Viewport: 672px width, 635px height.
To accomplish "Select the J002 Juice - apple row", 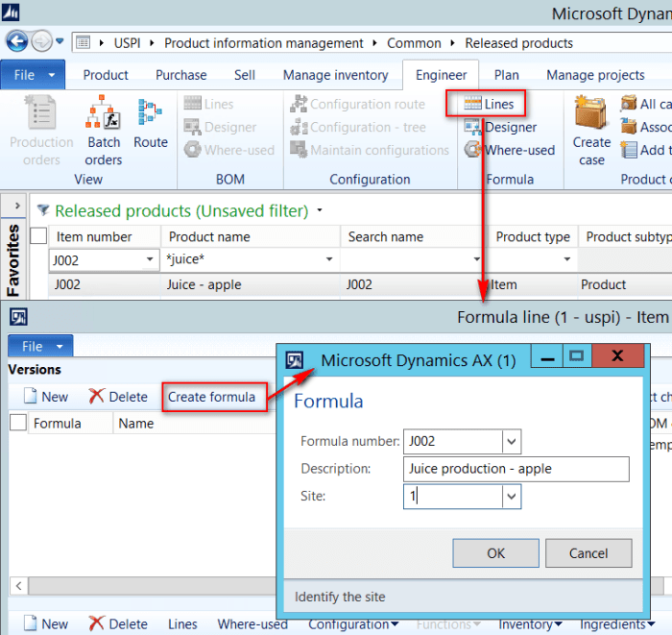I will 360,284.
